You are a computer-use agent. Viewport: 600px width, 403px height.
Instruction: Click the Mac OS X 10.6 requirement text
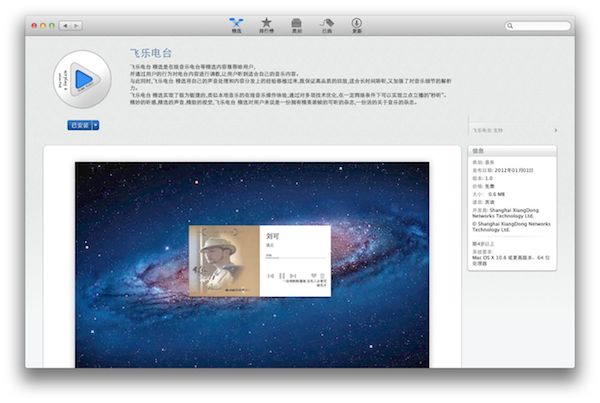click(511, 261)
